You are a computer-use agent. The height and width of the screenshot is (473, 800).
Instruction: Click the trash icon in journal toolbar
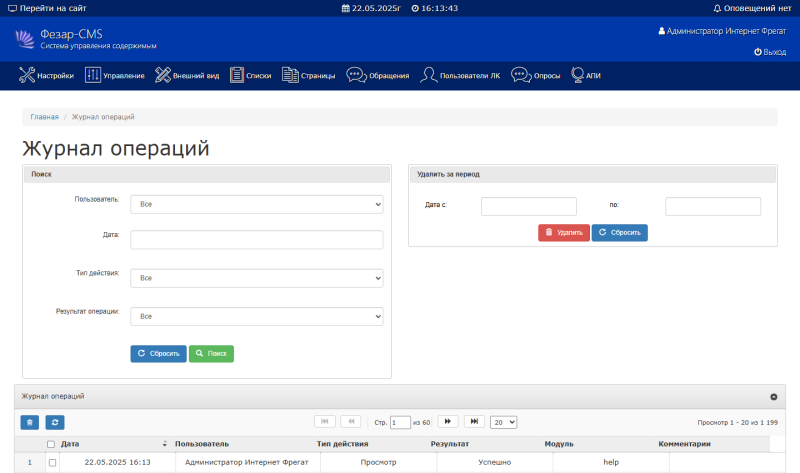point(30,423)
